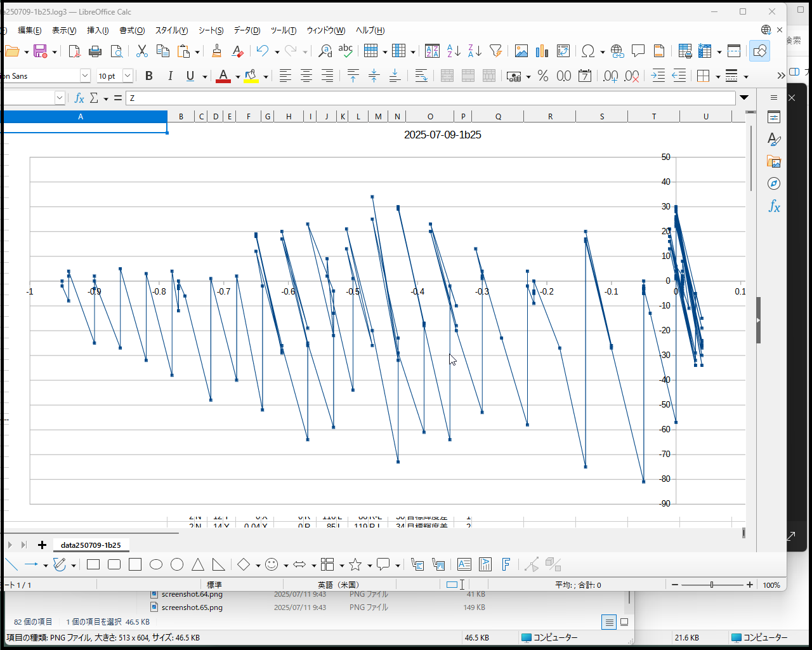Toggle Bold formatting
812x650 pixels.
[149, 76]
